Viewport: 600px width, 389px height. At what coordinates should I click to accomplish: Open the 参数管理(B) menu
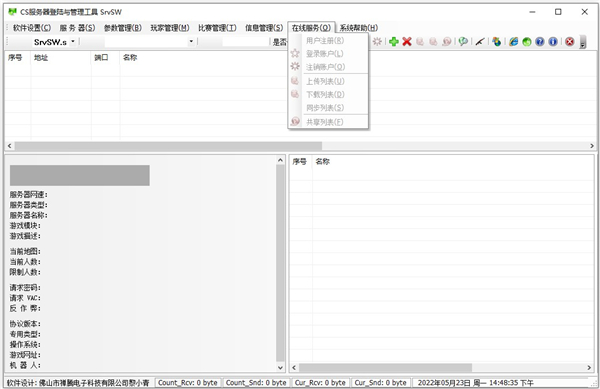point(123,28)
